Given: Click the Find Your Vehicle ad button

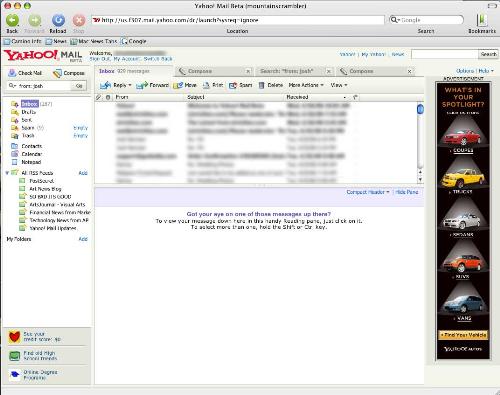Looking at the screenshot, I should 463,335.
